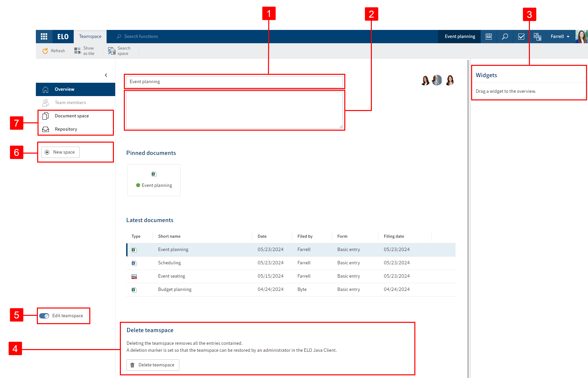Click the Widgets panel heading
Image resolution: width=588 pixels, height=378 pixels.
point(486,75)
